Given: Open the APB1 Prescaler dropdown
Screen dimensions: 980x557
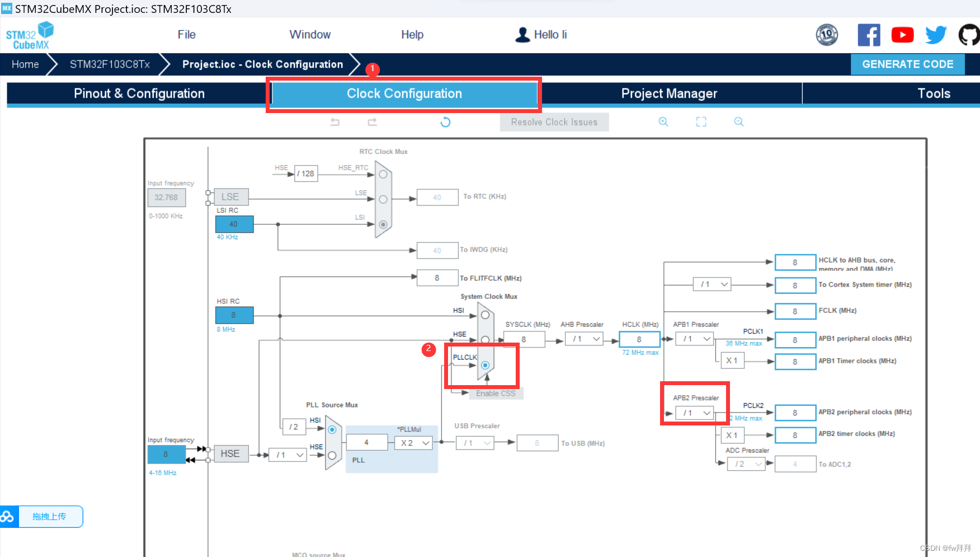Looking at the screenshot, I should (x=695, y=339).
